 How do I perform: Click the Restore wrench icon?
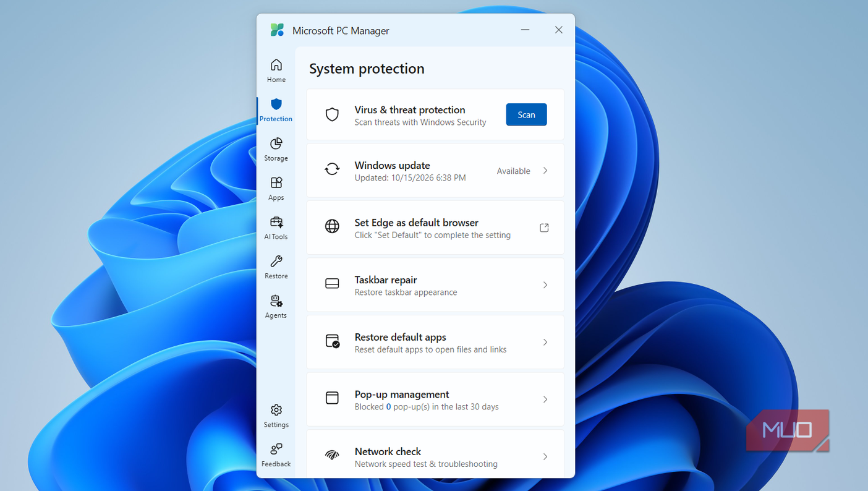[276, 261]
